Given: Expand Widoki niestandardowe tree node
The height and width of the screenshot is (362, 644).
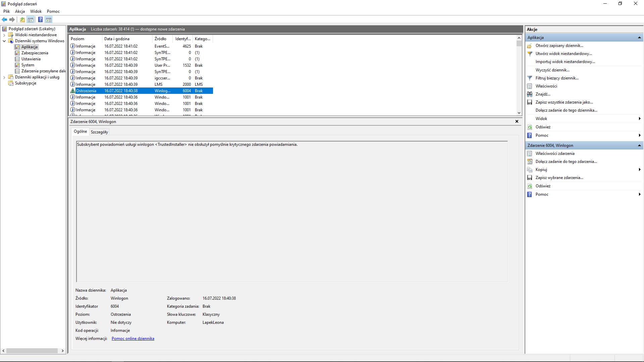Looking at the screenshot, I should (4, 35).
